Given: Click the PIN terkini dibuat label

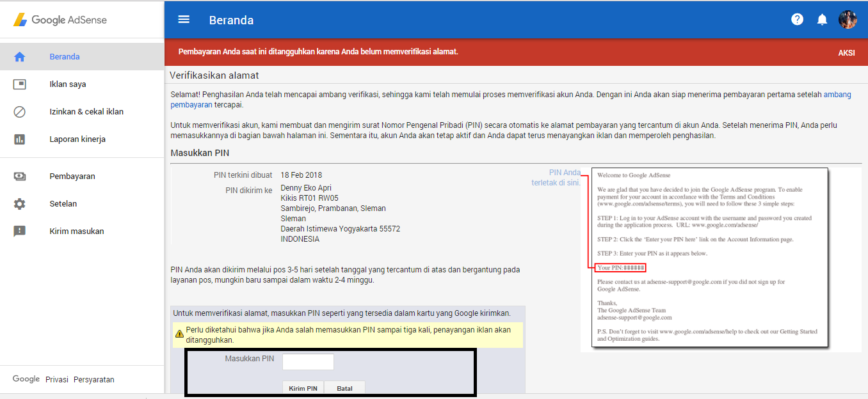Looking at the screenshot, I should tap(243, 175).
